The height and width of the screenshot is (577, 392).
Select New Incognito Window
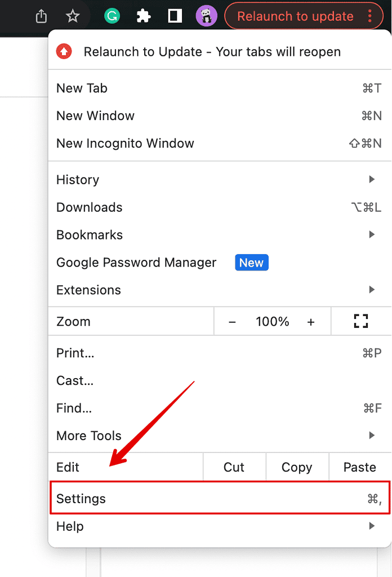tap(125, 143)
